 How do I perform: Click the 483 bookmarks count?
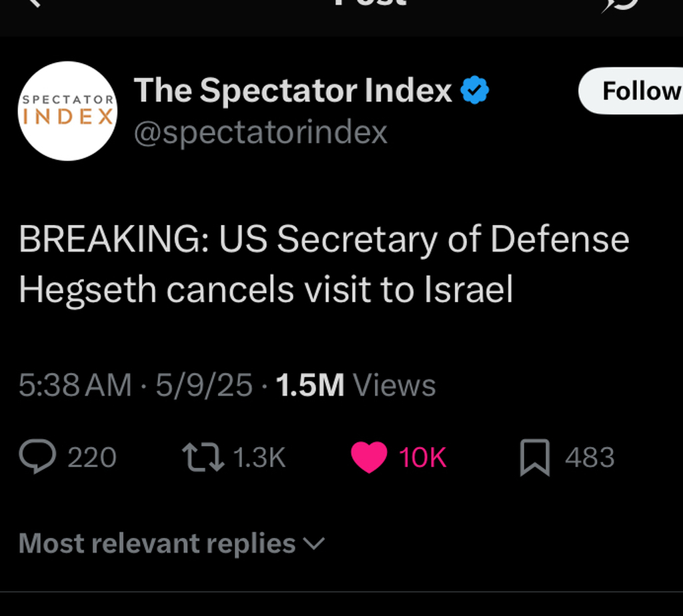pos(590,458)
